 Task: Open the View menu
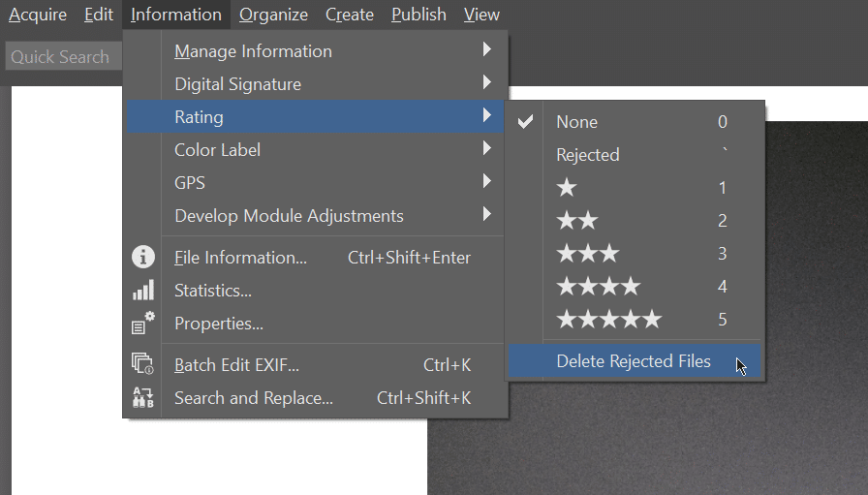(481, 15)
